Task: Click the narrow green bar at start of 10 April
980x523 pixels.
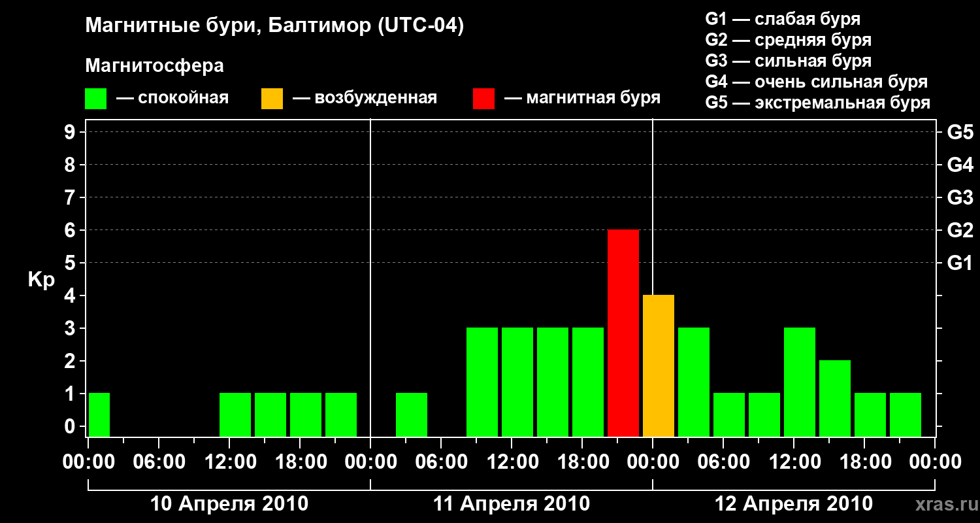Action: point(99,415)
